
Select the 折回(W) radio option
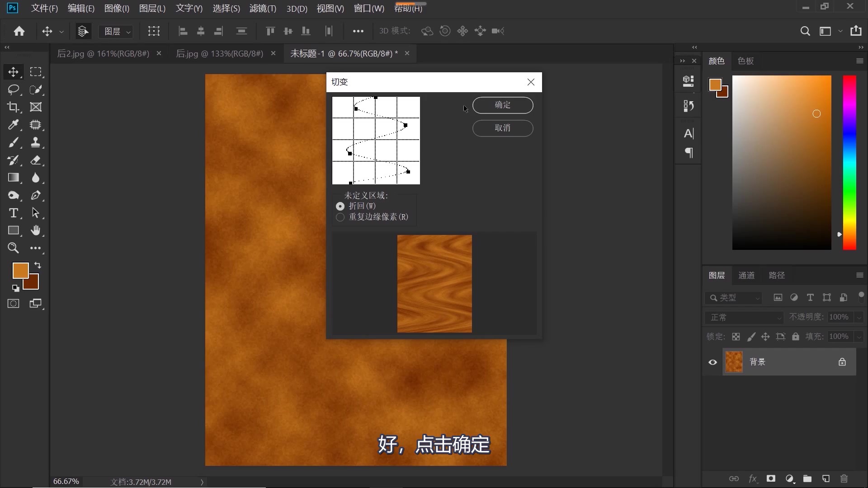[x=340, y=206]
